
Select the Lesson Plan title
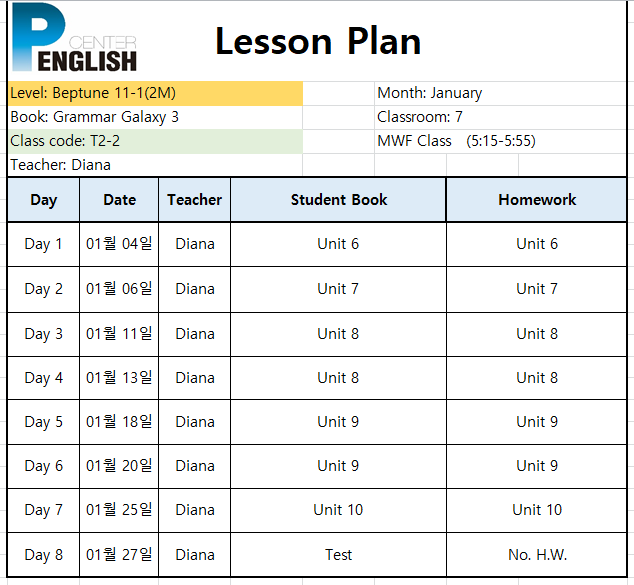coord(318,41)
